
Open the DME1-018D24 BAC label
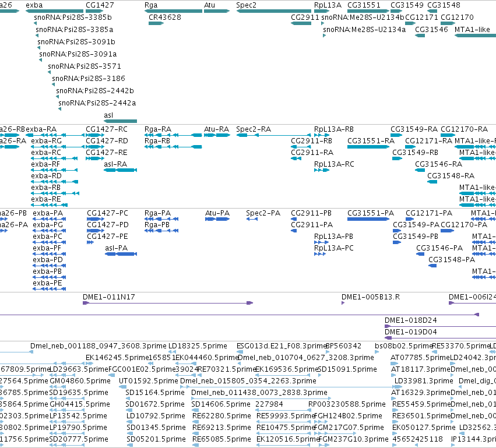(410, 320)
